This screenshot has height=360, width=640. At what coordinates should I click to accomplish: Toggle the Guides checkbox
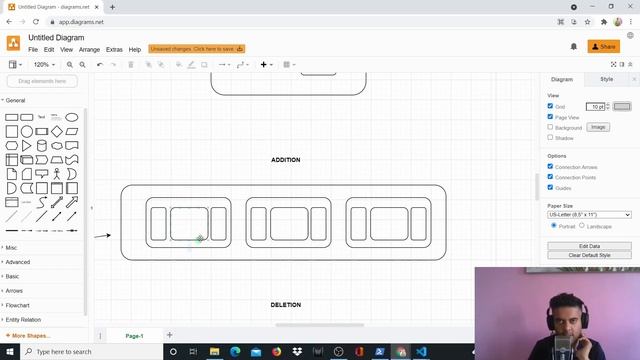550,187
